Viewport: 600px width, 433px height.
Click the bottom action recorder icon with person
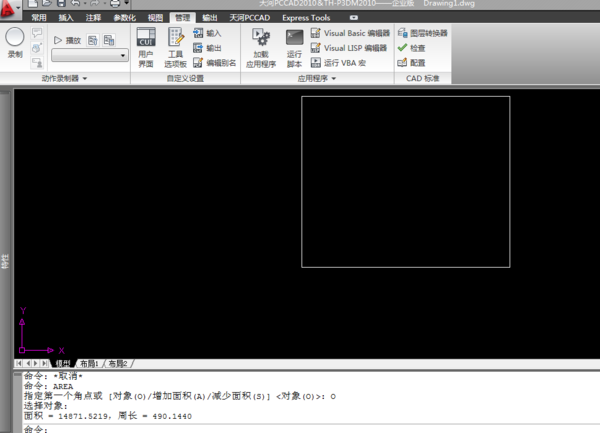coord(37,62)
